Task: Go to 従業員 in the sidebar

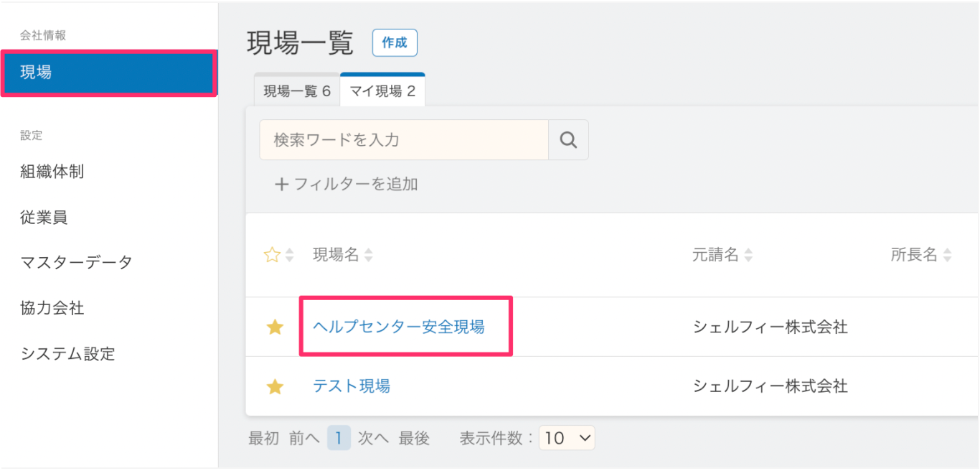Action: [44, 218]
